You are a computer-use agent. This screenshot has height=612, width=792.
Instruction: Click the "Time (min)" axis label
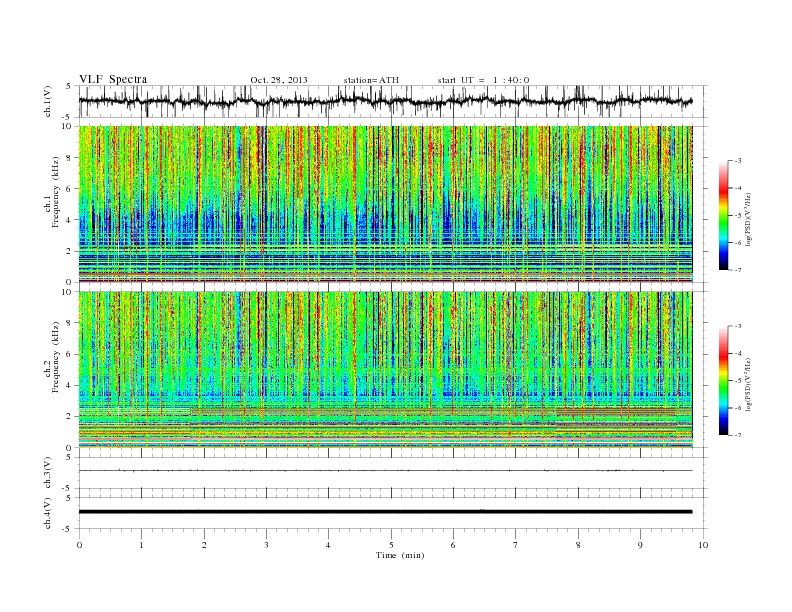[400, 555]
